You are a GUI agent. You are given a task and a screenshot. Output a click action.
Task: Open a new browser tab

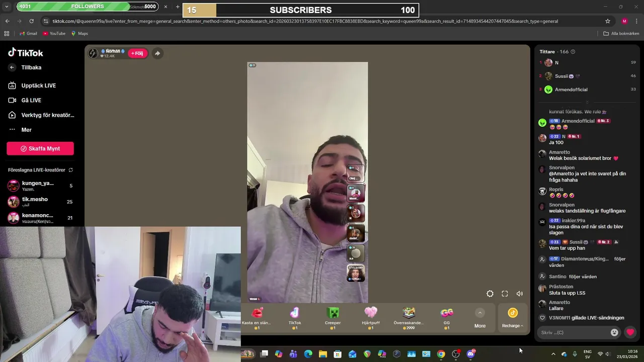tap(178, 7)
